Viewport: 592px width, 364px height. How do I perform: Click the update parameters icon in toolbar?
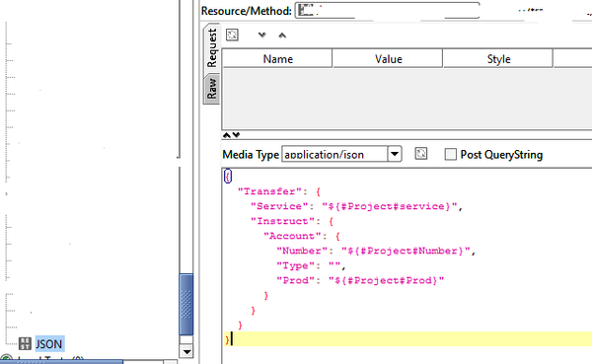tap(232, 35)
